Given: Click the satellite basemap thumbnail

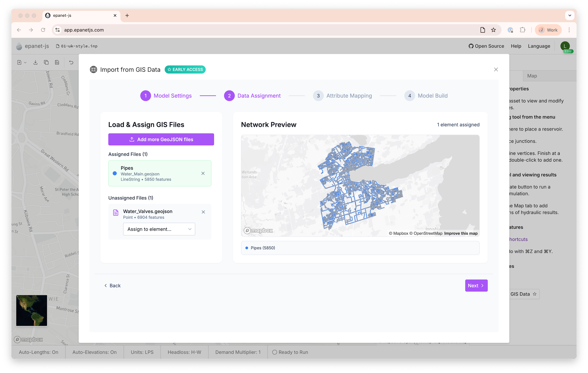Looking at the screenshot, I should (32, 311).
